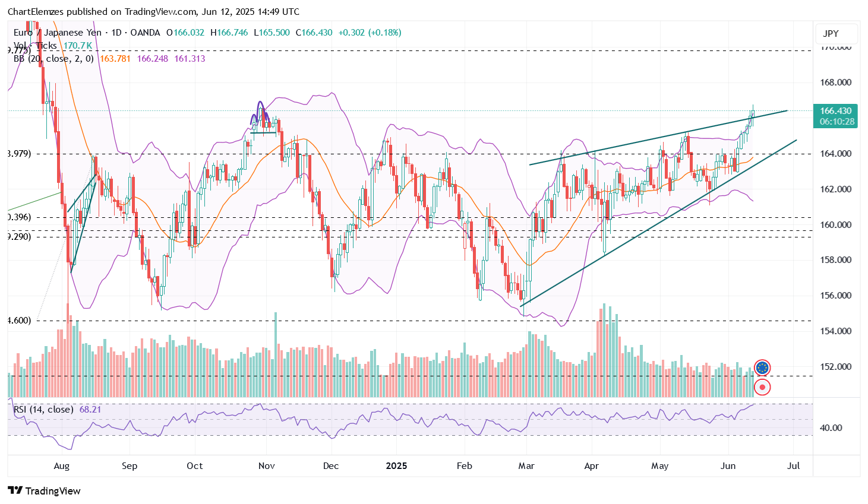The width and height of the screenshot is (868, 504).
Task: Click the Aug label on the time axis
Action: [x=62, y=466]
